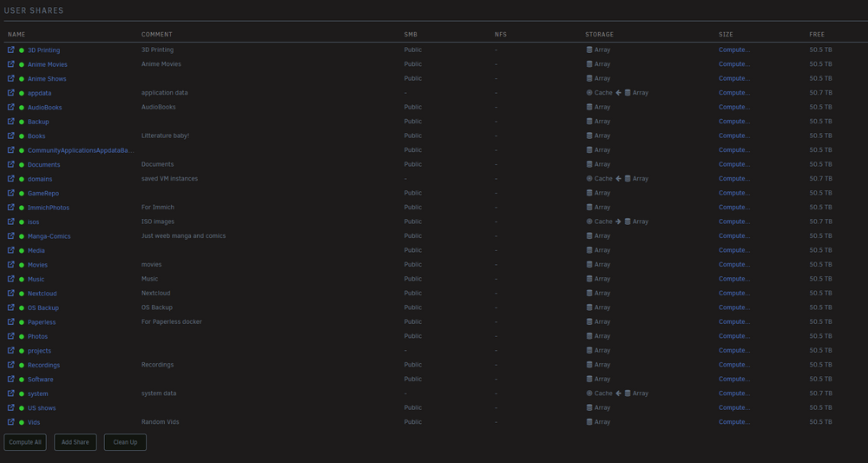The height and width of the screenshot is (463, 868).
Task: Click the 'application data' comment text
Action: click(x=164, y=93)
